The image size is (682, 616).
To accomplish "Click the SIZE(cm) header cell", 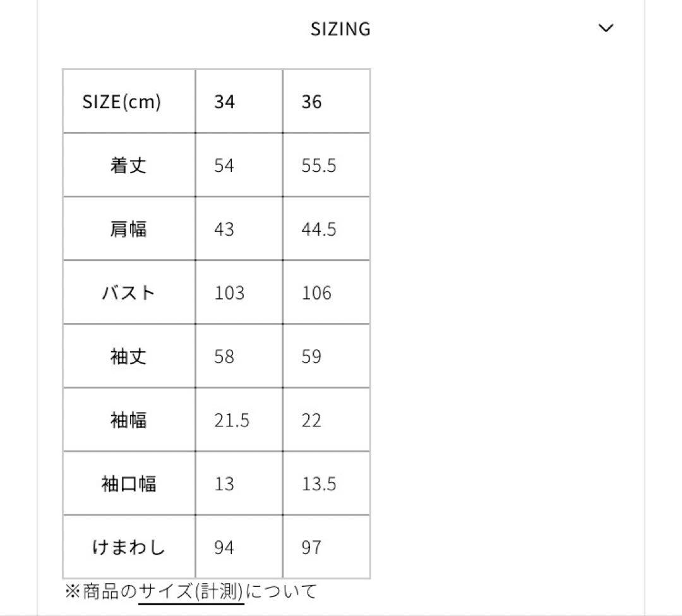I will click(x=121, y=102).
